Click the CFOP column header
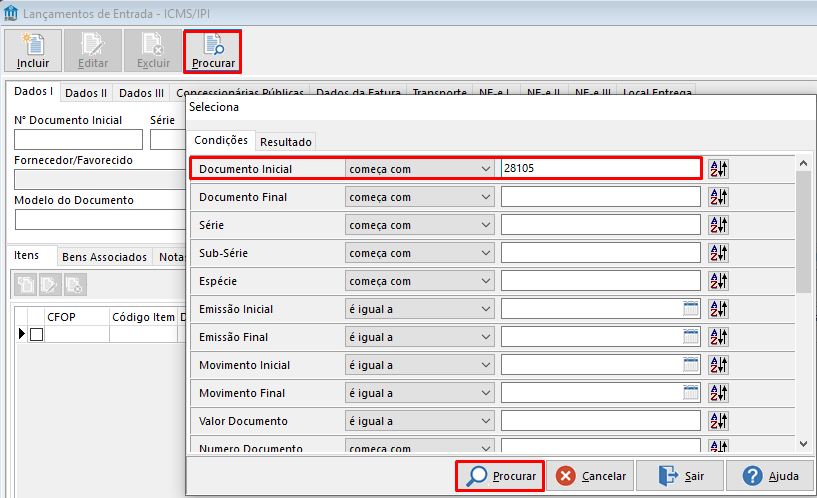 click(x=77, y=317)
